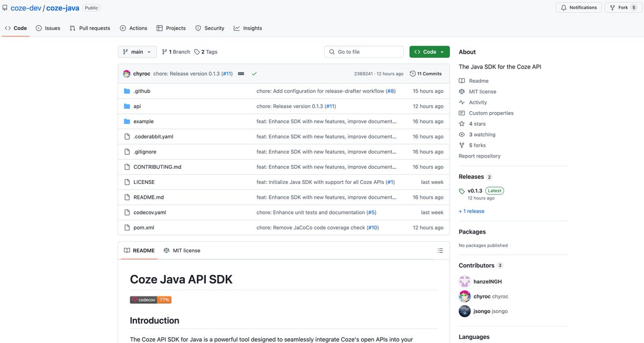This screenshot has width=644, height=343.
Task: Open the Contributors heading link
Action: click(477, 265)
